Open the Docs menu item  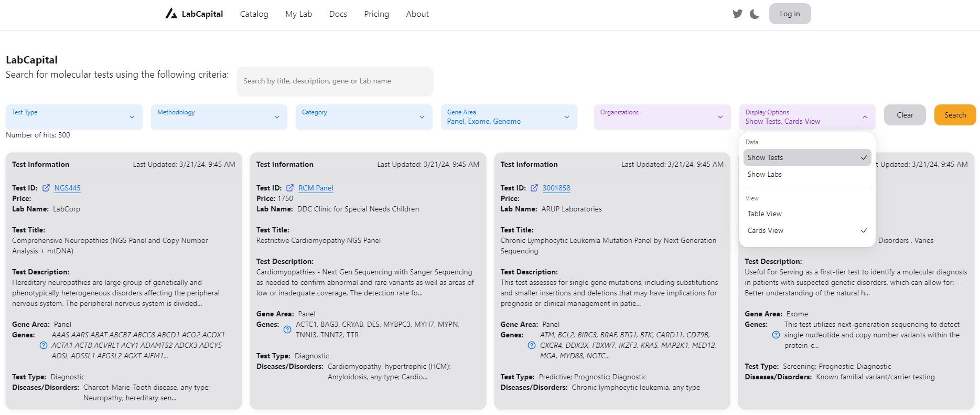[338, 14]
